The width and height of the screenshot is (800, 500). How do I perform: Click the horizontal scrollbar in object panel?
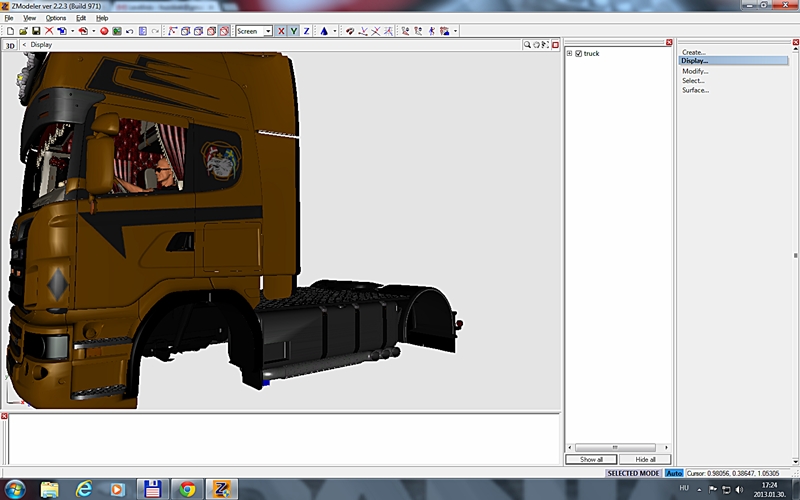[x=616, y=447]
